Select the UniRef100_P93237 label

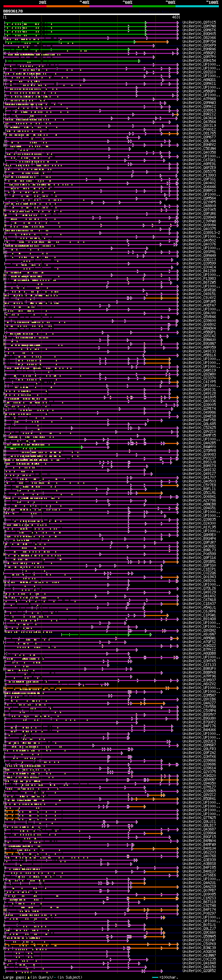pos(199,459)
